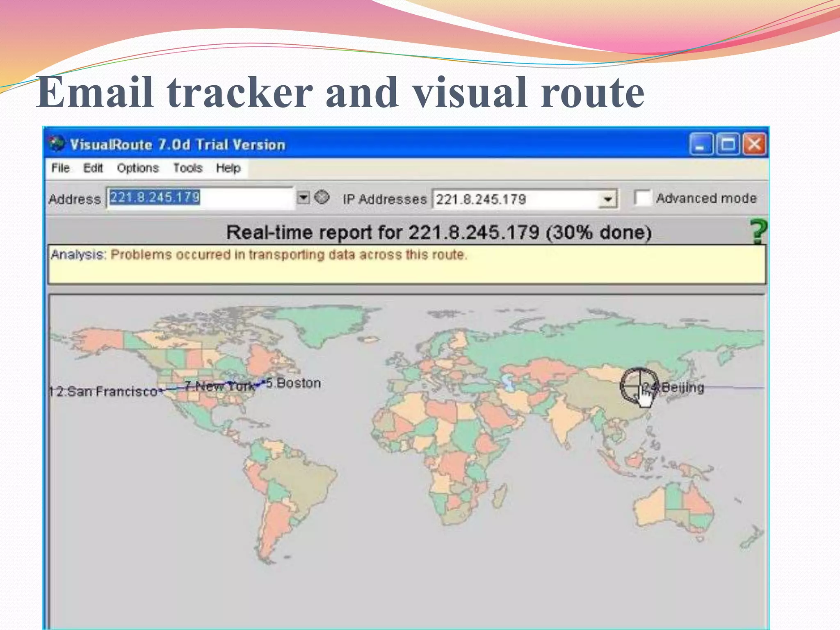Open the Edit menu
This screenshot has width=840, height=630.
coord(93,168)
